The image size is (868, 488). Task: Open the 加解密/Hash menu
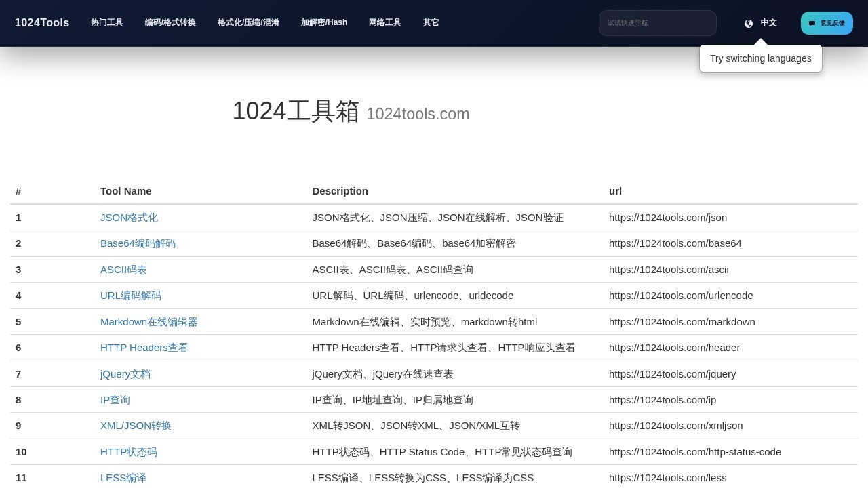[x=324, y=22]
